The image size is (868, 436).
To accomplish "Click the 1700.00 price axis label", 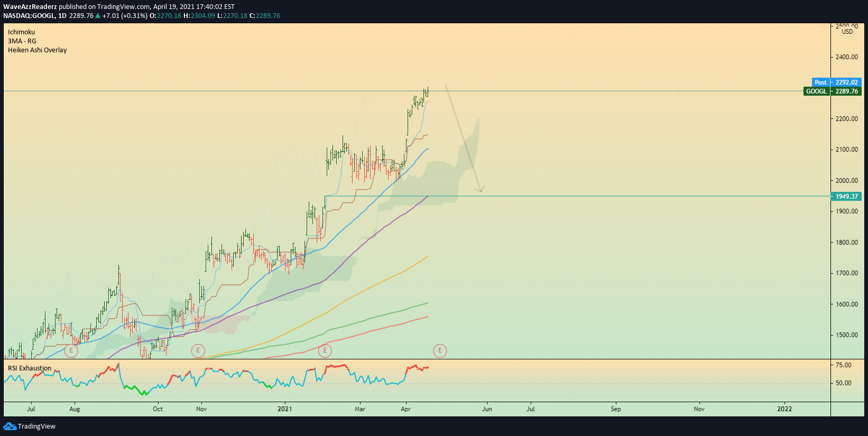I will tap(847, 273).
